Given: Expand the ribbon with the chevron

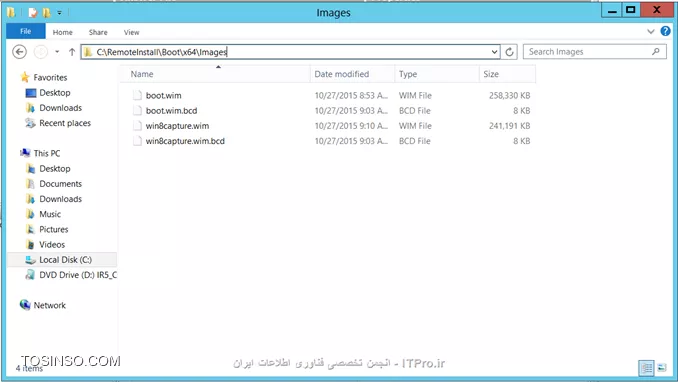Looking at the screenshot, I should (x=650, y=31).
